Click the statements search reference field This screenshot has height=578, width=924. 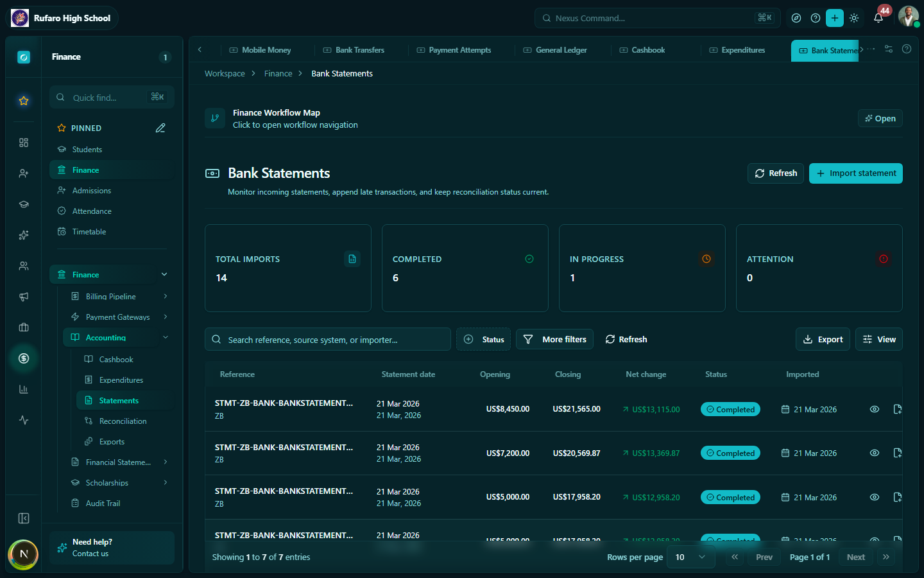point(328,339)
